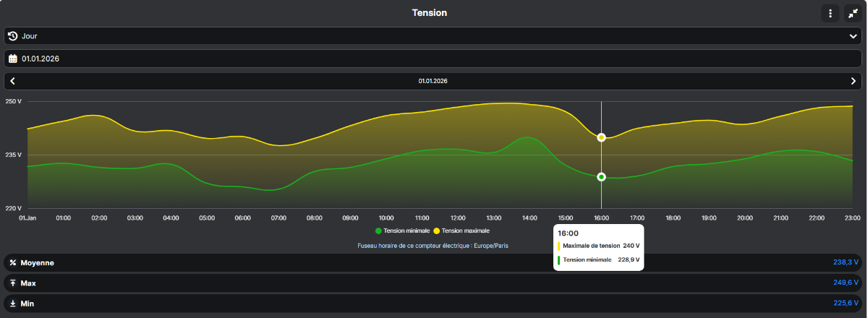Image resolution: width=868 pixels, height=318 pixels.
Task: Click the percent icon beside Moyenne
Action: click(x=12, y=263)
